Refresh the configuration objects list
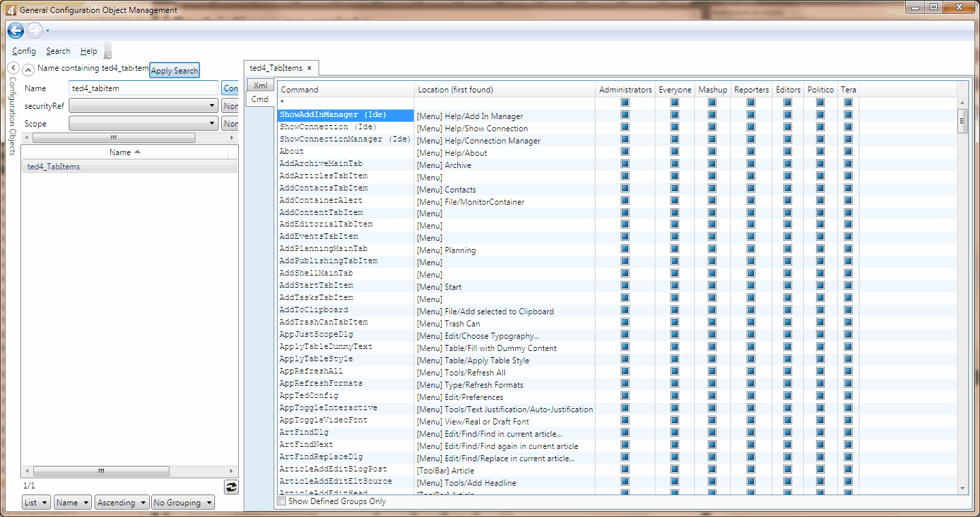This screenshot has width=980, height=517. tap(231, 486)
